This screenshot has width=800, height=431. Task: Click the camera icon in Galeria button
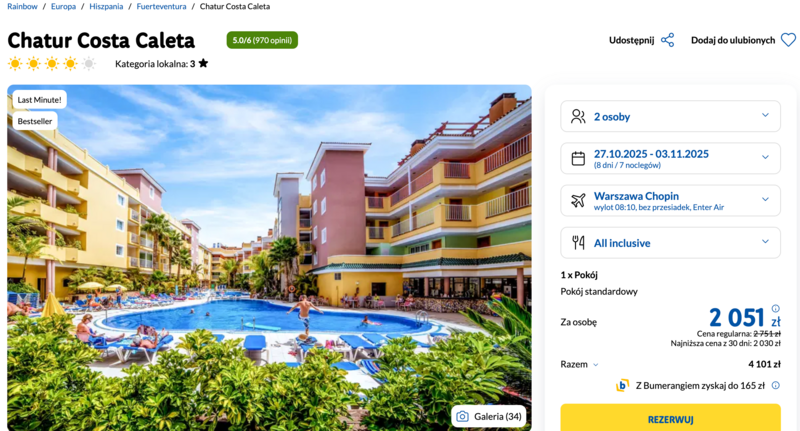click(462, 417)
